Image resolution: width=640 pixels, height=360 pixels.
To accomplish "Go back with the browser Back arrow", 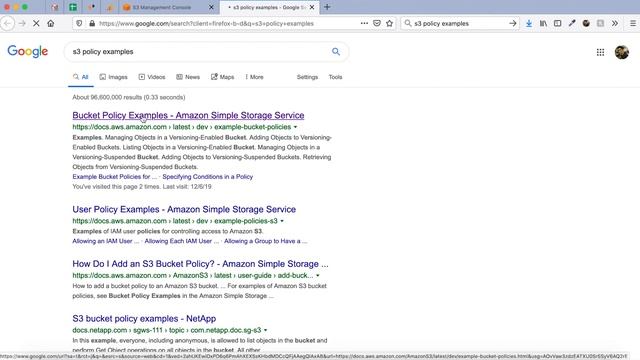I will [7, 23].
